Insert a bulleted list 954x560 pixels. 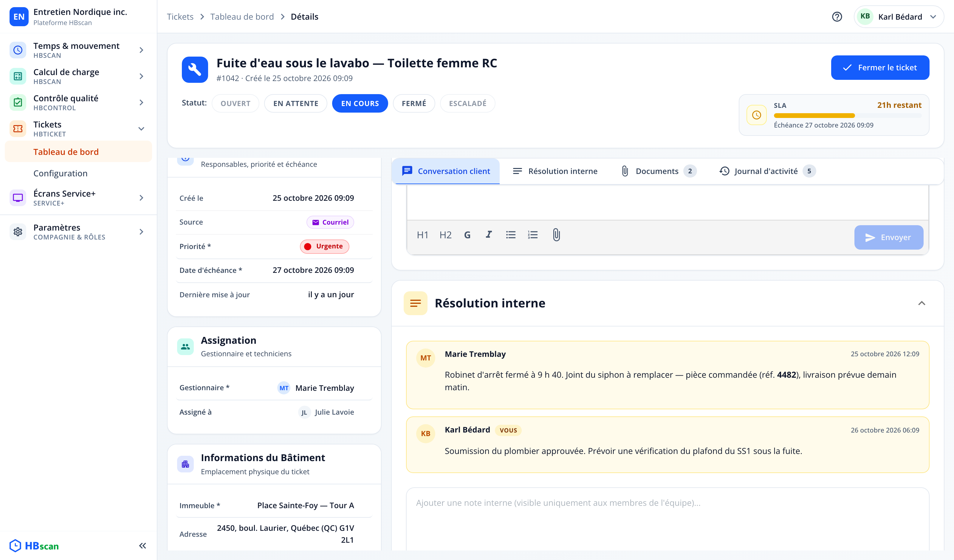[511, 235]
